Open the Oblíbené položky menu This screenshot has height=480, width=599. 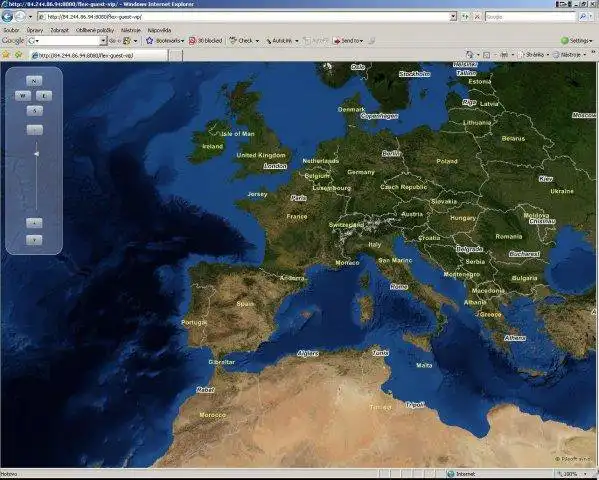point(95,30)
